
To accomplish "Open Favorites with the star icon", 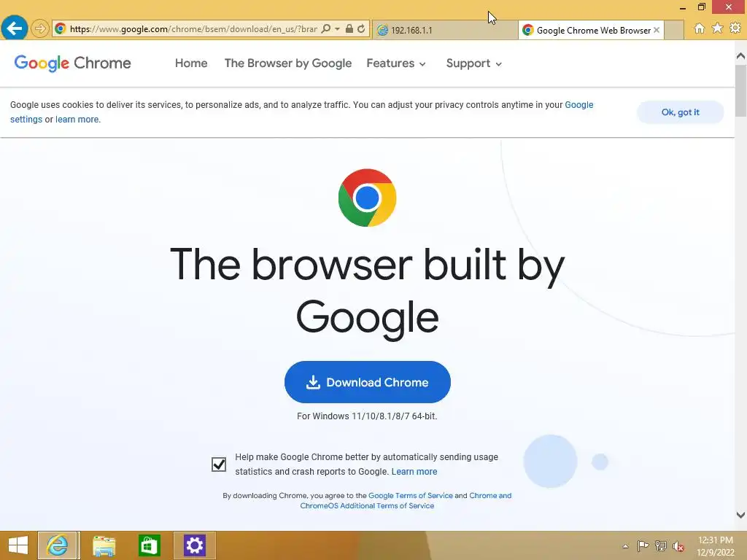I will pyautogui.click(x=718, y=28).
